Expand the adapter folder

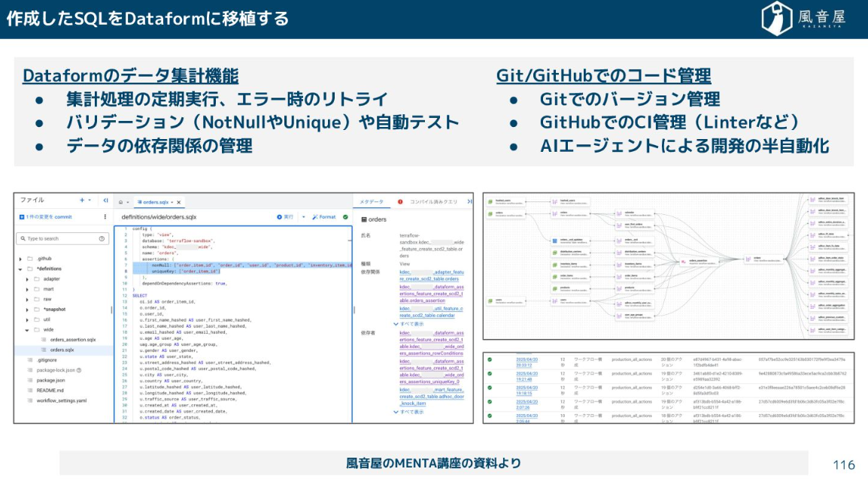[28, 278]
